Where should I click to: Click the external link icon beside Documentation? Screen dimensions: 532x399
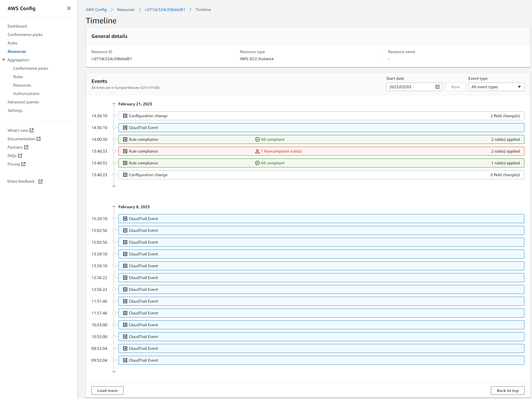coord(39,139)
